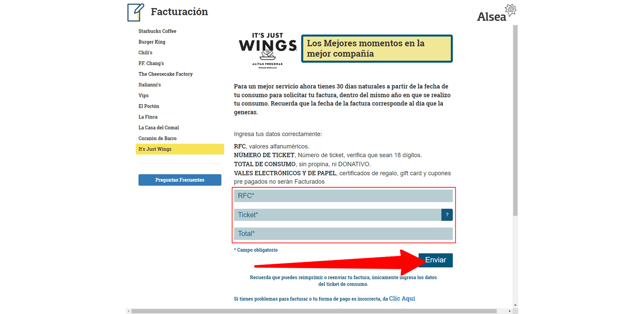The height and width of the screenshot is (314, 644).
Task: Select The Cheesecake Factory in the list
Action: (x=165, y=74)
